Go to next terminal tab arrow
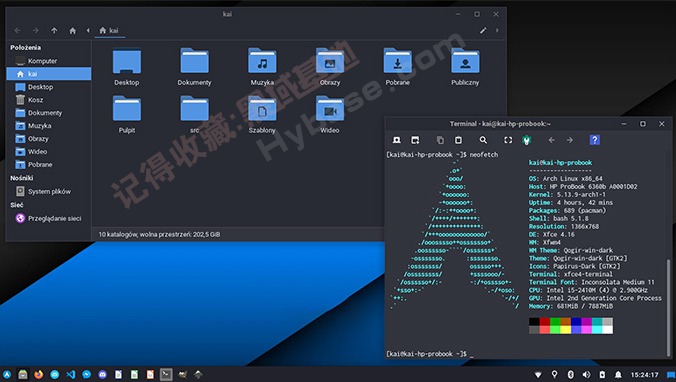 (x=570, y=140)
